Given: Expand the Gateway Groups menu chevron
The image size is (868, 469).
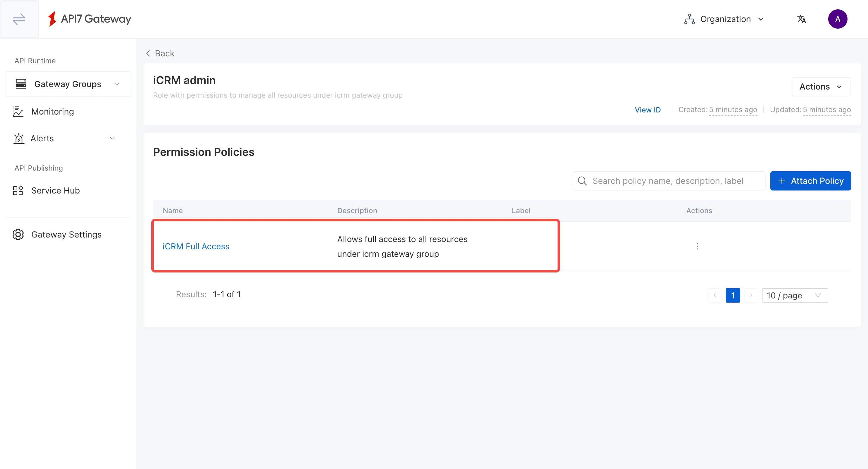Looking at the screenshot, I should [117, 84].
